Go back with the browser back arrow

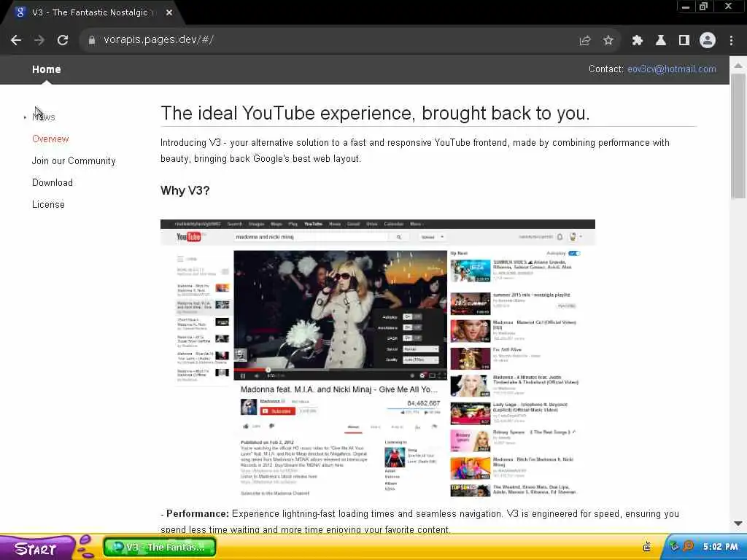(16, 41)
